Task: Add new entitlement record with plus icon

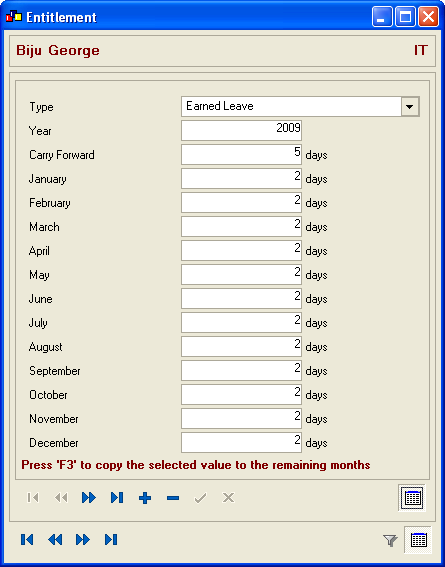Action: [x=145, y=498]
